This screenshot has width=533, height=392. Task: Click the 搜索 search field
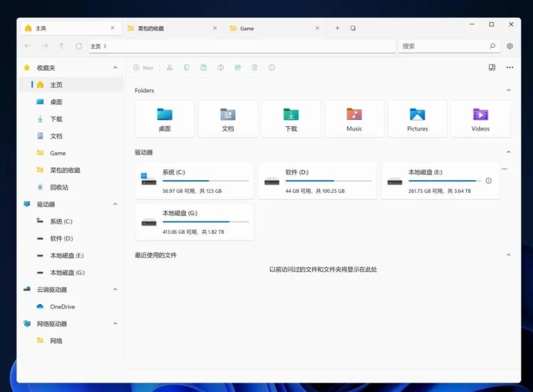[449, 46]
